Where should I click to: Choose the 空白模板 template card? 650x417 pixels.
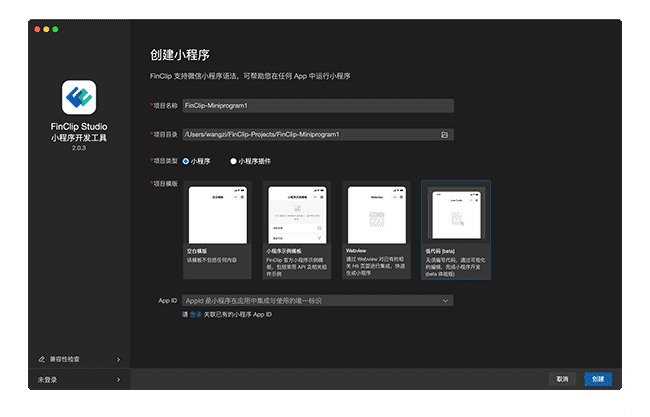[217, 230]
